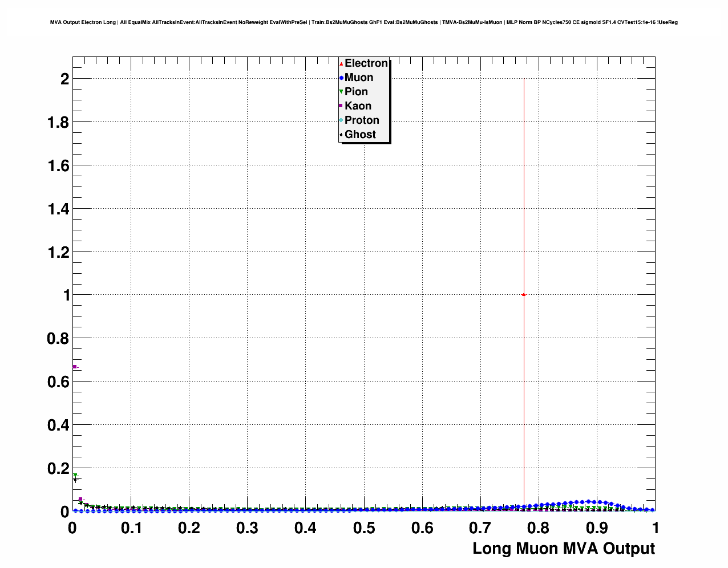Click the x-axis label 0.4

tap(306, 528)
